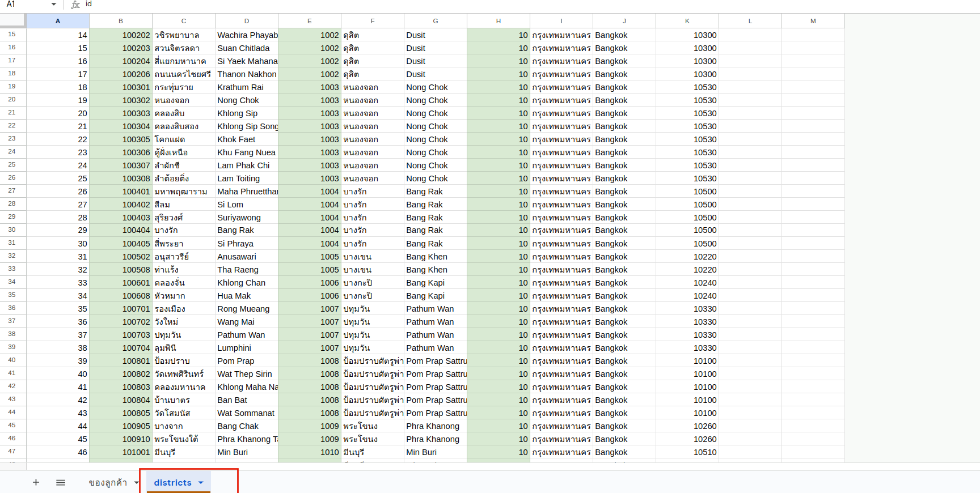Select column B header
The width and height of the screenshot is (980, 493).
click(x=121, y=21)
